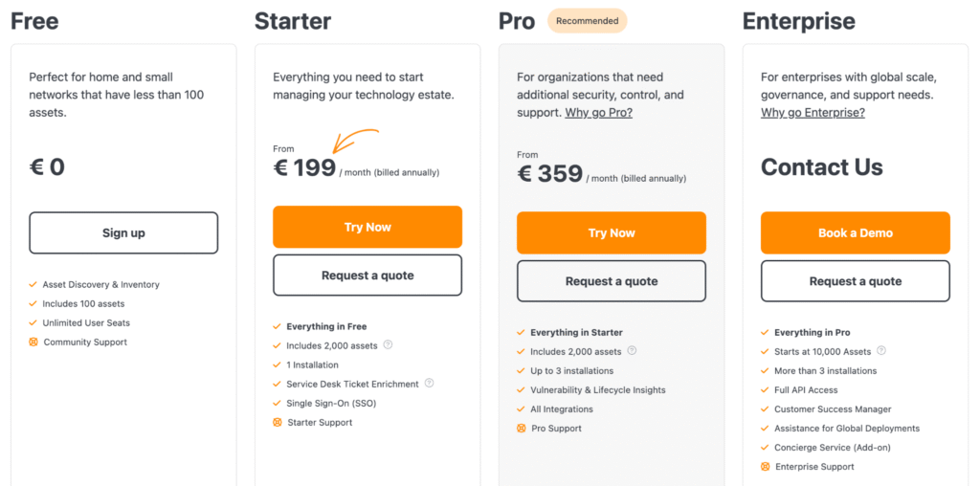Click info icon next to Pro 2,000 assets
This screenshot has width=980, height=486.
pos(632,351)
